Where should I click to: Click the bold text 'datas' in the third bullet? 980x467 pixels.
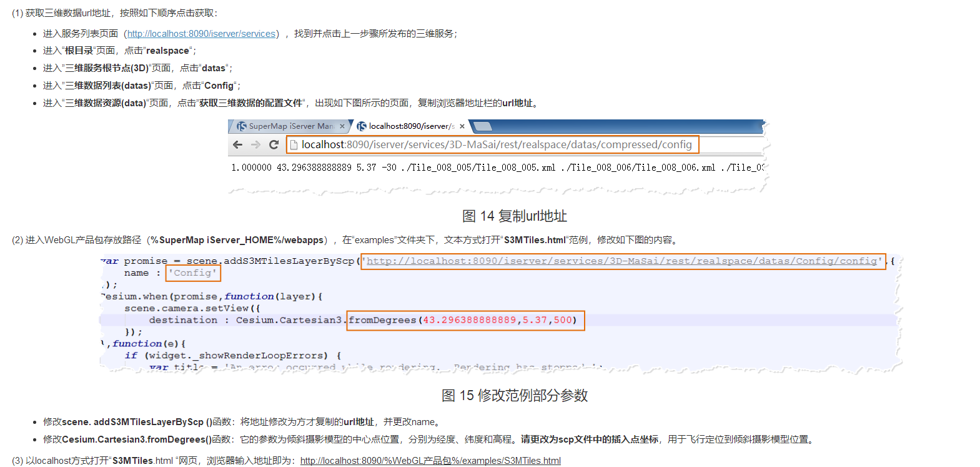pyautogui.click(x=213, y=68)
